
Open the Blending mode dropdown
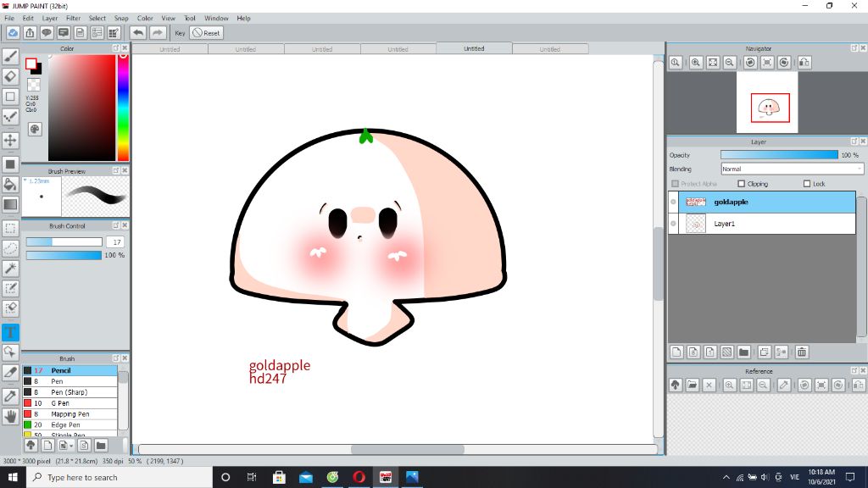[x=792, y=169]
